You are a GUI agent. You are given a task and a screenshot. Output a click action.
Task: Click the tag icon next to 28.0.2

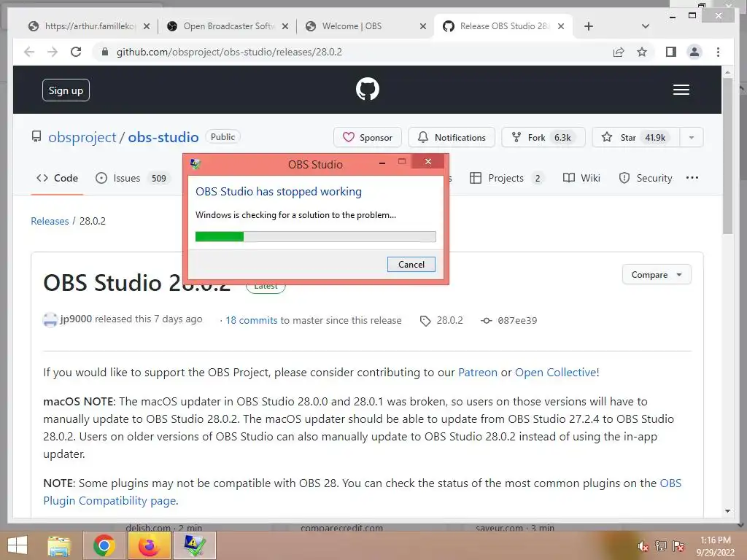point(425,321)
